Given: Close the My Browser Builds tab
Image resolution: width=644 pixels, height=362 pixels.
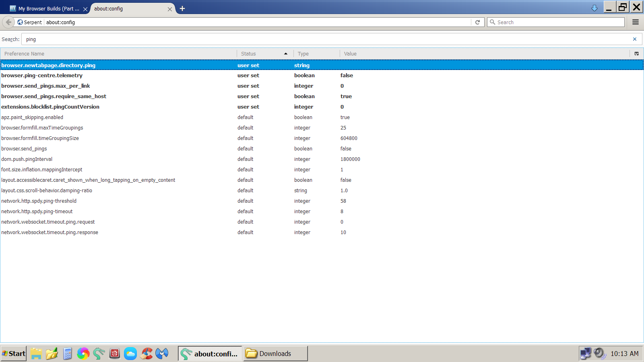Looking at the screenshot, I should (x=85, y=9).
